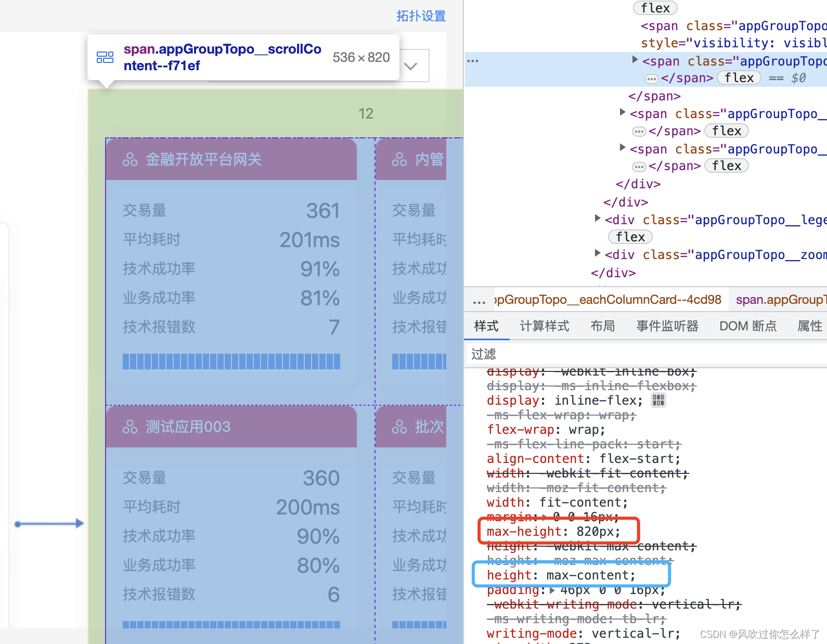Open the dropdown chevron beside the tooltip
827x644 pixels.
pos(411,66)
